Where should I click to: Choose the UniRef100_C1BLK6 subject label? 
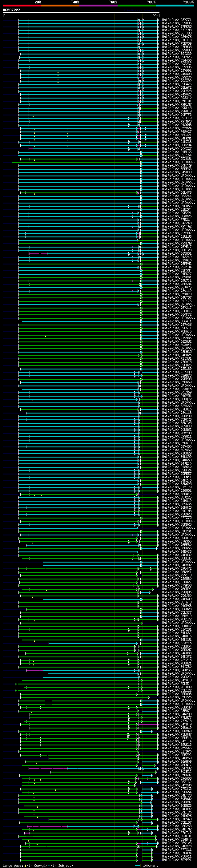177,152
